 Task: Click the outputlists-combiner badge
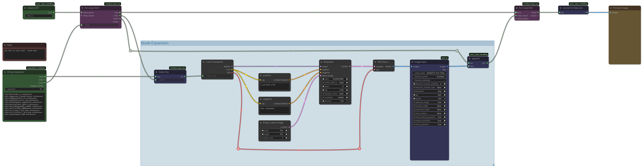pyautogui.click(x=36, y=68)
